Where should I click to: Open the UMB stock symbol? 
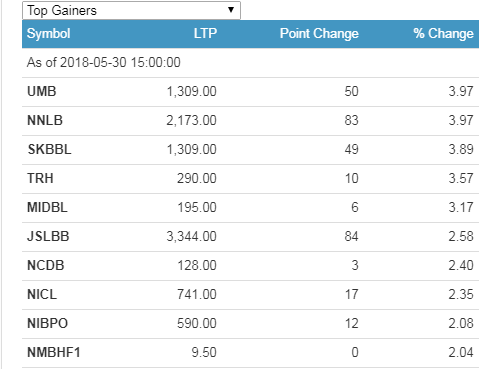point(42,91)
